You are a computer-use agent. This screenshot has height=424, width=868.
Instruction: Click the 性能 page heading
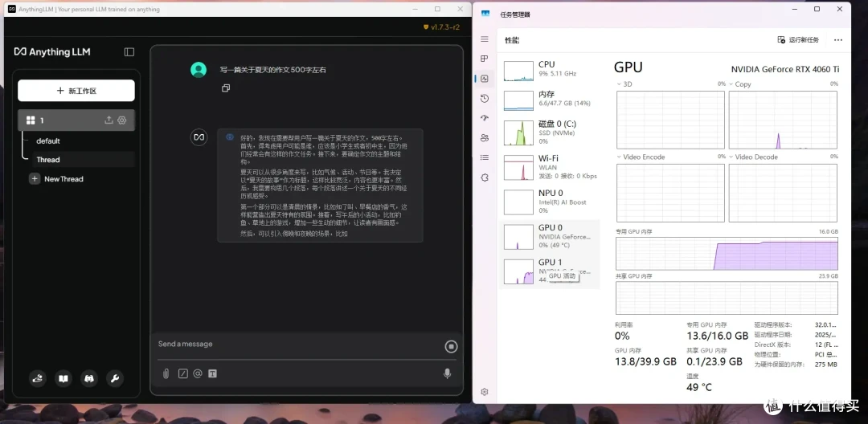coord(511,40)
